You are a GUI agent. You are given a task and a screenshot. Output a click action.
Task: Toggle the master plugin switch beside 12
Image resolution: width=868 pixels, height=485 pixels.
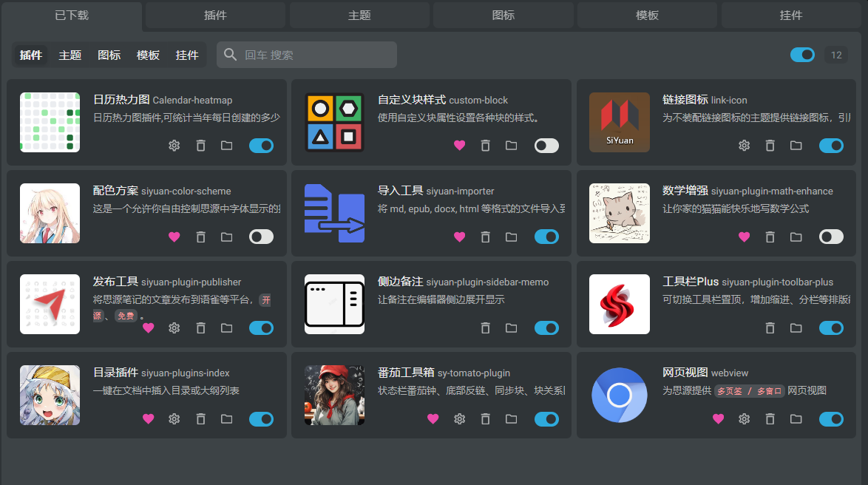(x=802, y=55)
